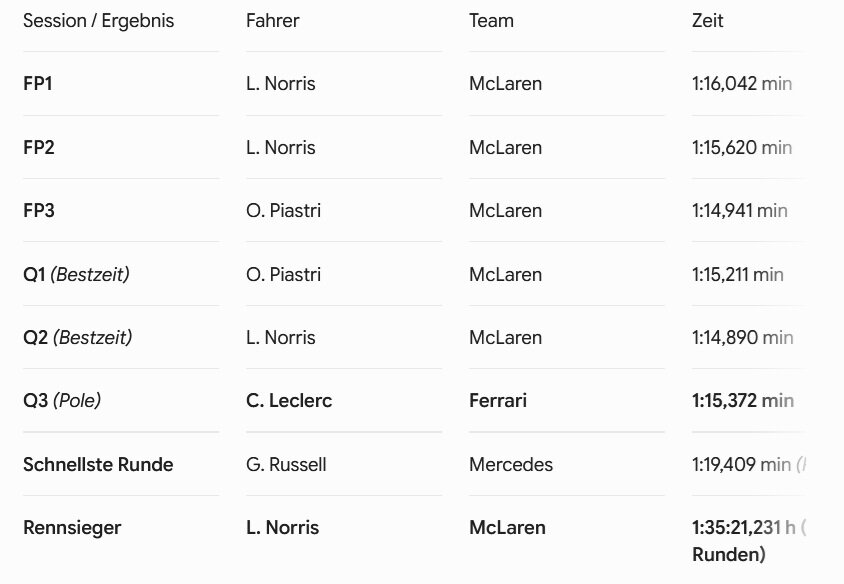Click the Q2 (Bestzeit) cell

[78, 337]
